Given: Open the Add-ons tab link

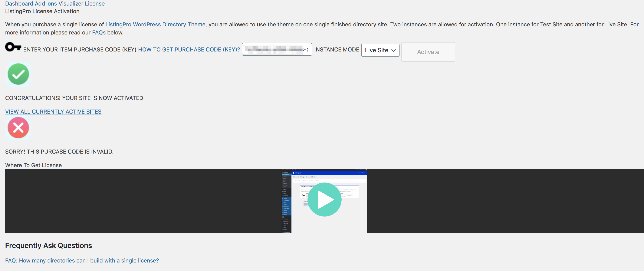Looking at the screenshot, I should pos(46,3).
